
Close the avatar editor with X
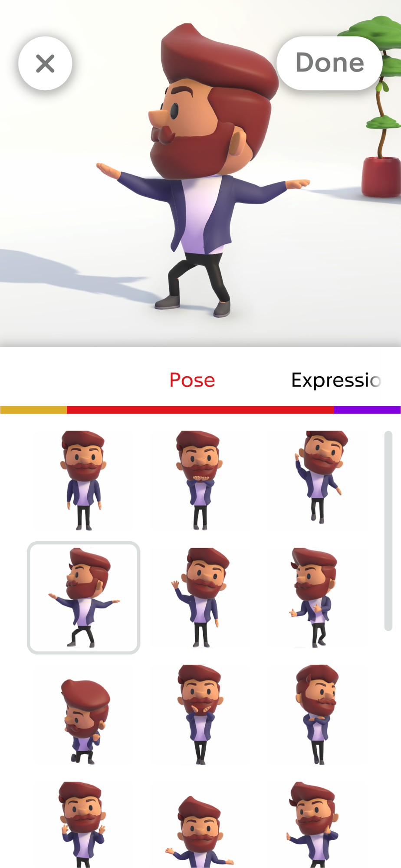point(45,63)
